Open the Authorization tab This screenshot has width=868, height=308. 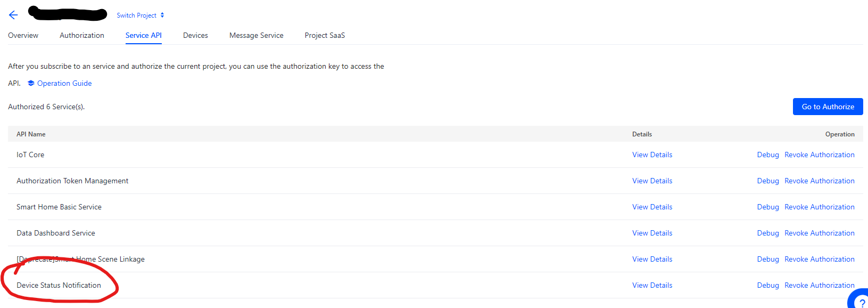coord(82,35)
